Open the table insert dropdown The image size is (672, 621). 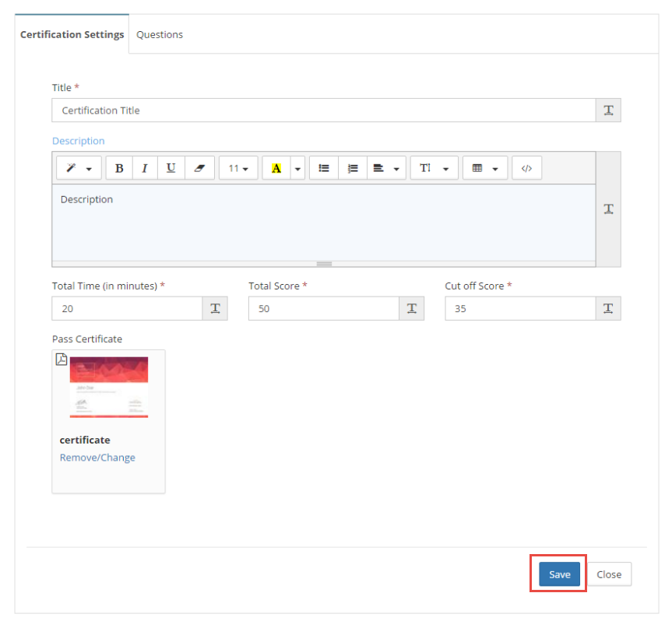tap(485, 168)
